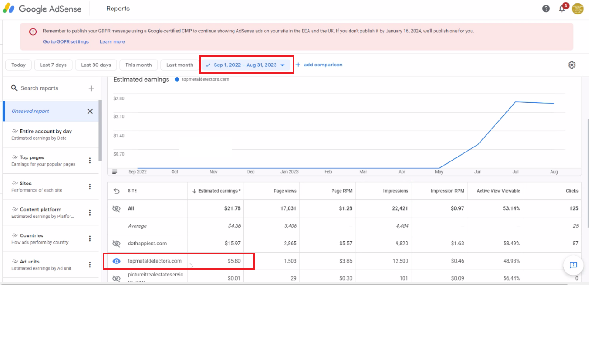Select the Today date filter

point(19,65)
